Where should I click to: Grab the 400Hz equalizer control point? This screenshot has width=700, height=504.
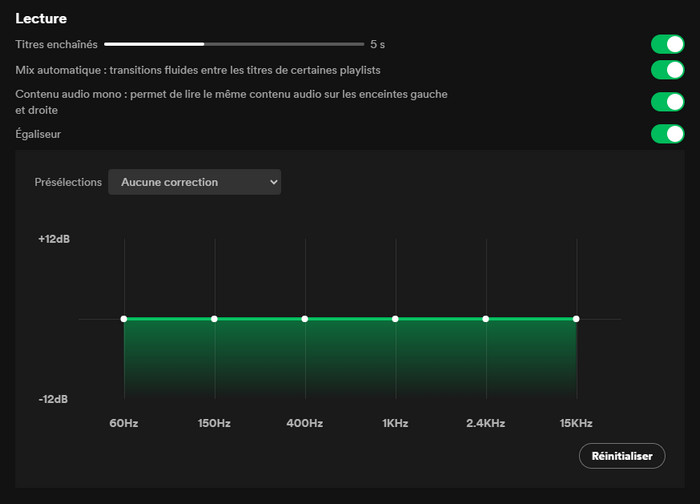[305, 319]
